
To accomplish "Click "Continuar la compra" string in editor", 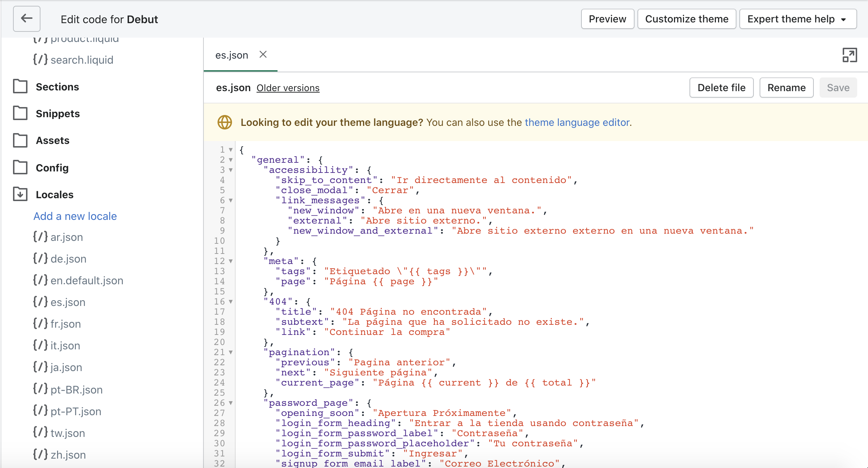I will [x=387, y=332].
